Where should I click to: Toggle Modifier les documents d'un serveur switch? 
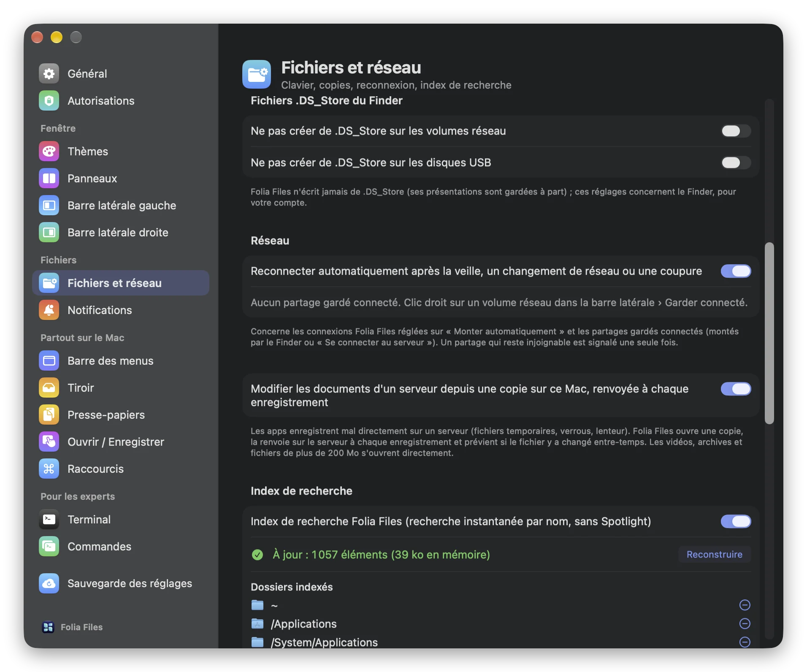pos(736,389)
